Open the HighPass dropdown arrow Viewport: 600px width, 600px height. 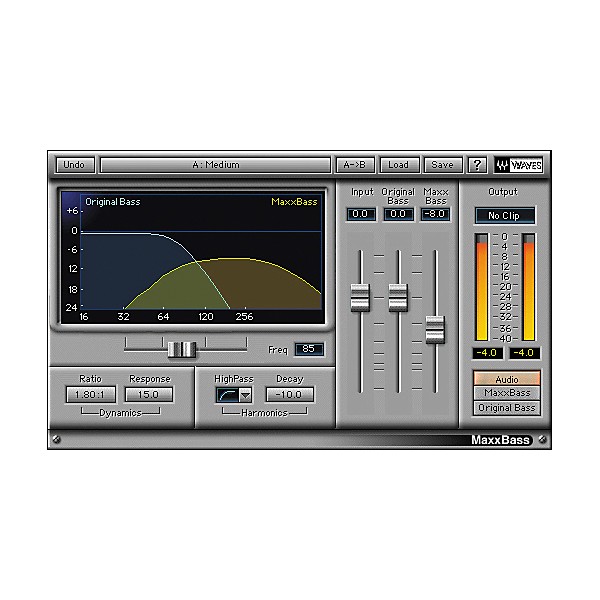245,395
